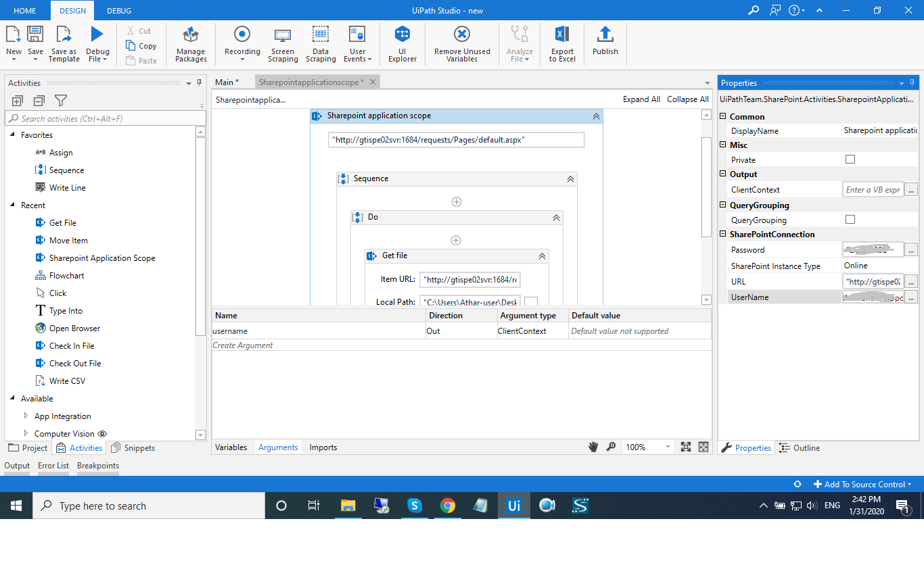
Task: Click the Expand All link
Action: click(x=641, y=99)
